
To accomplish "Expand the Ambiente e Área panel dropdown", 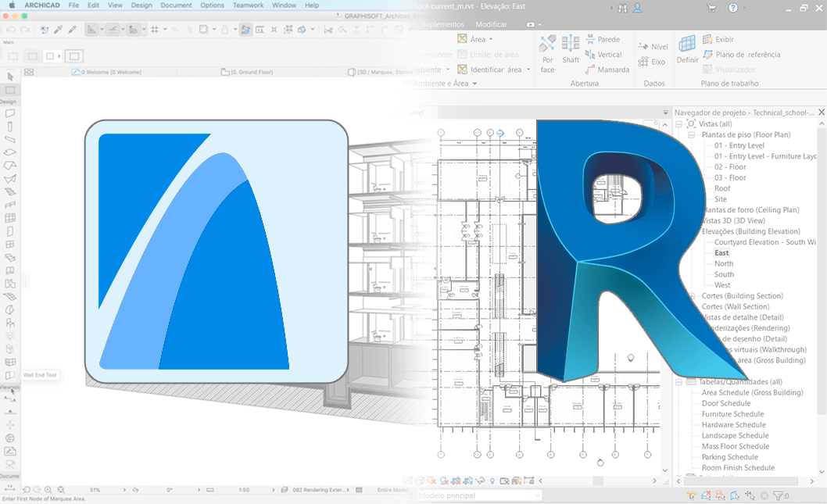I will [474, 84].
